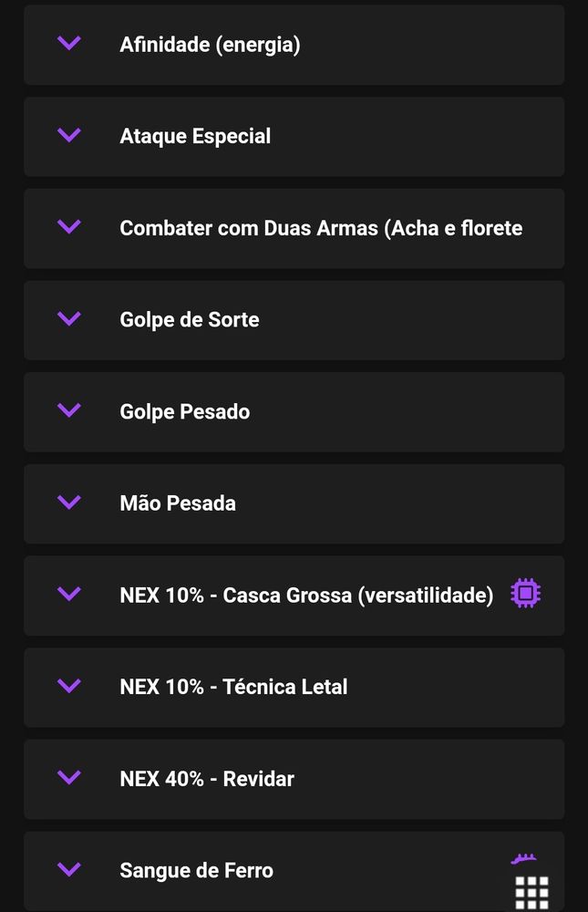Expand Mão Pesada via its chevron
588x912 pixels.
[x=69, y=502]
